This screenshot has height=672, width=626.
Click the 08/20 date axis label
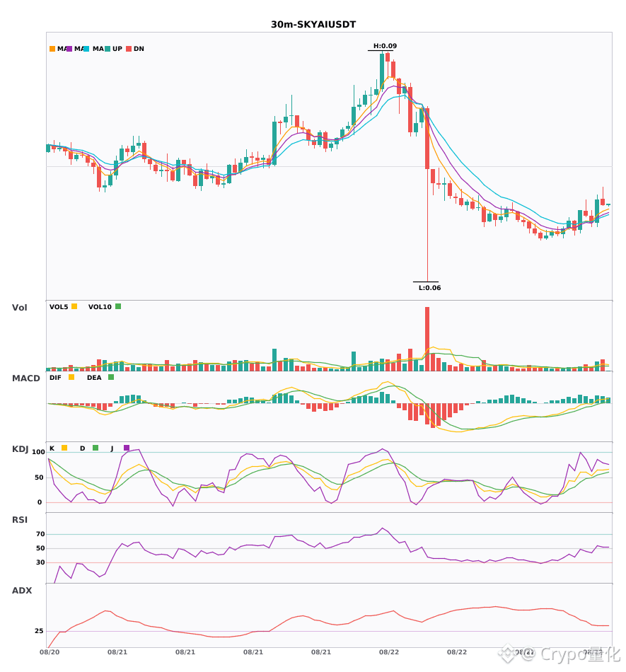point(50,652)
